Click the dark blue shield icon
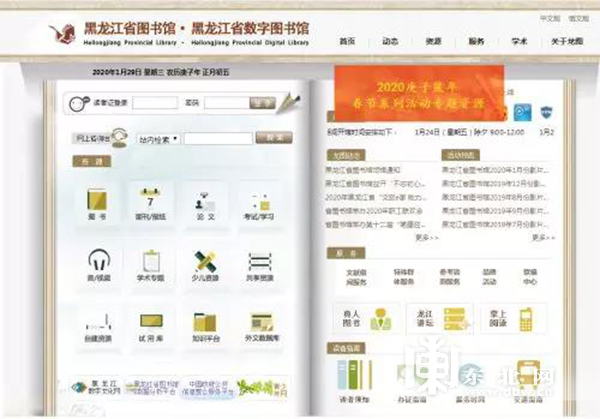The image size is (600, 419). pyautogui.click(x=546, y=112)
